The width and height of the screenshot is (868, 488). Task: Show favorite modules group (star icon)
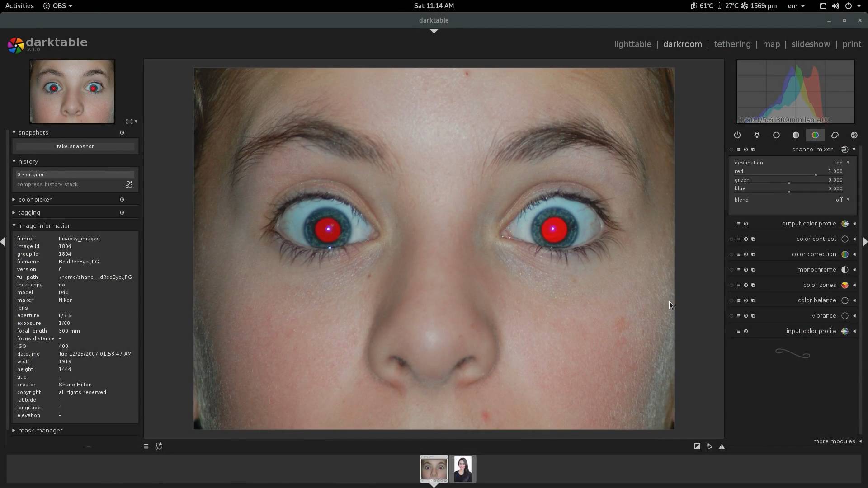757,135
